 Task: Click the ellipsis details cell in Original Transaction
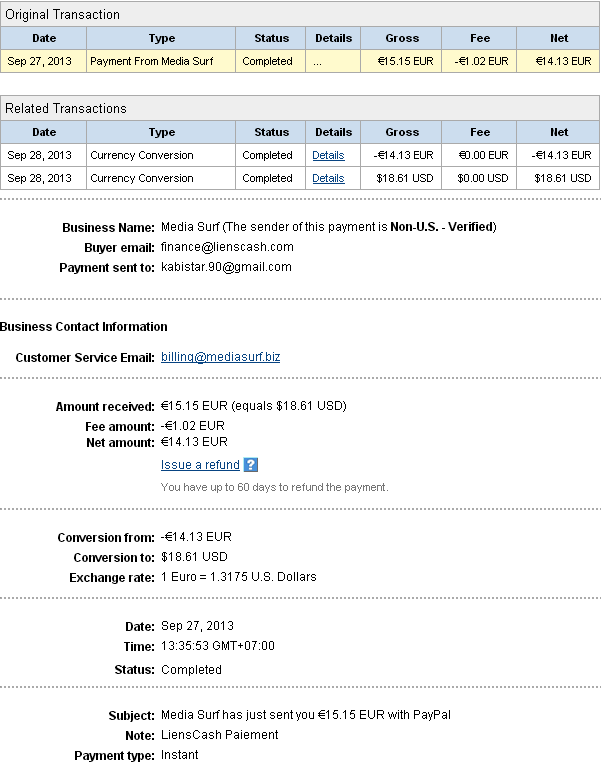coord(333,61)
